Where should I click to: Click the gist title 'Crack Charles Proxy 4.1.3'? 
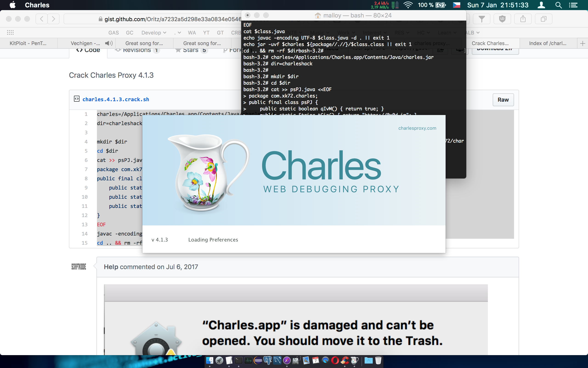click(x=111, y=75)
